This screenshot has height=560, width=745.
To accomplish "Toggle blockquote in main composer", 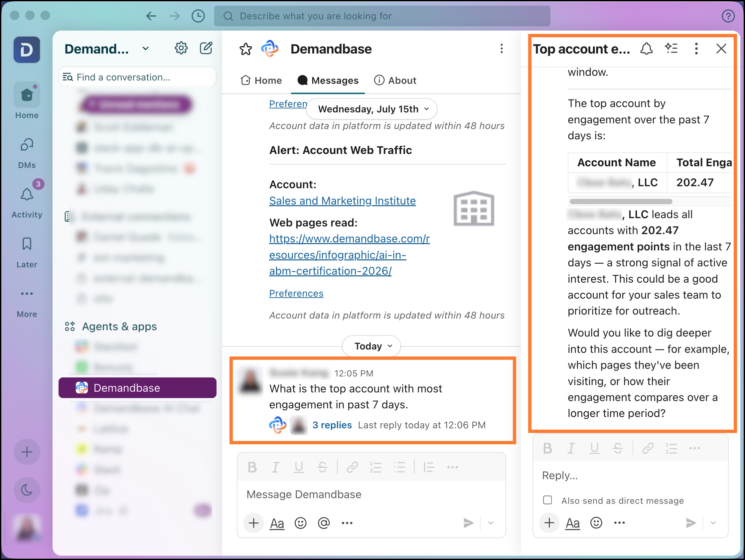I will 429,467.
